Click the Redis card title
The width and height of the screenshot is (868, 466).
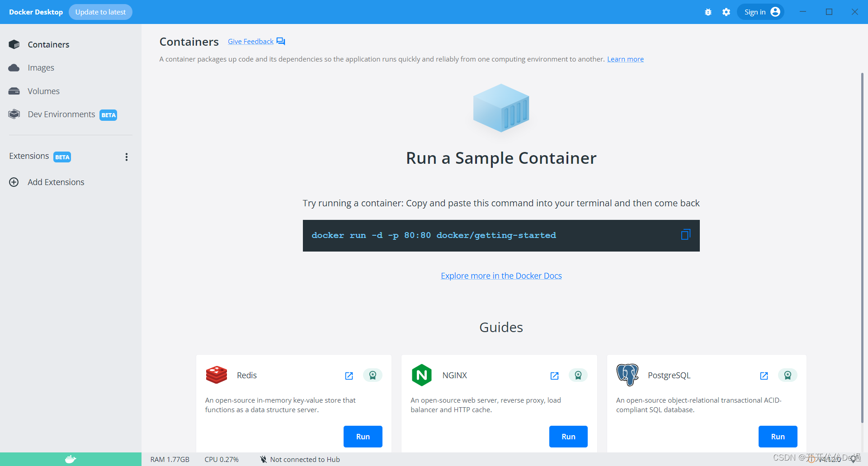pos(247,376)
